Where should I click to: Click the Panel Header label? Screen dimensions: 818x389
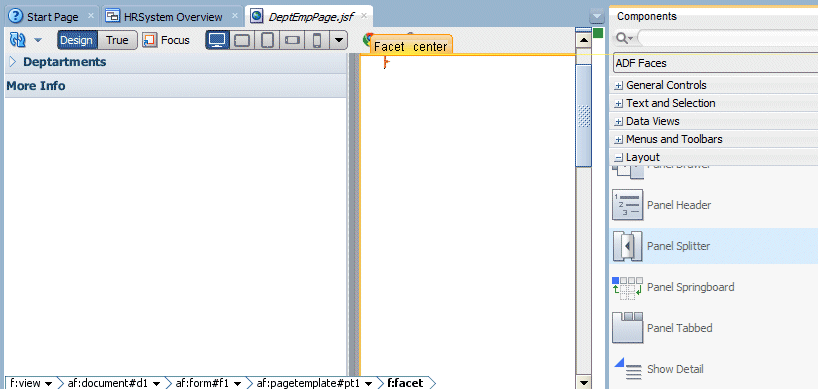point(679,205)
